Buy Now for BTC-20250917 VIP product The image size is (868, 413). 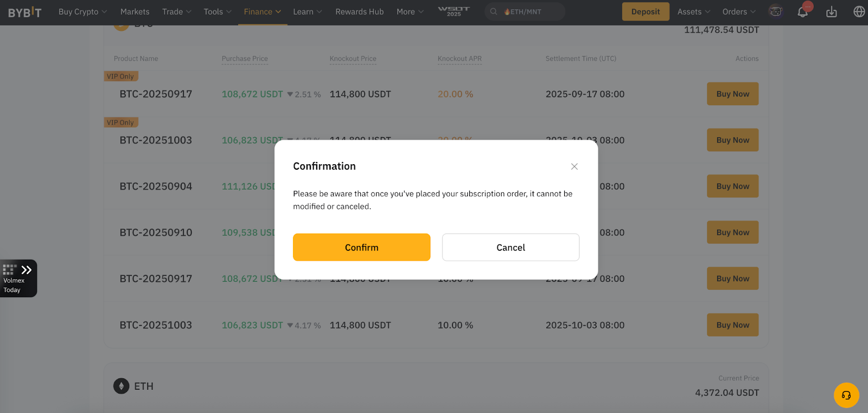pos(732,94)
